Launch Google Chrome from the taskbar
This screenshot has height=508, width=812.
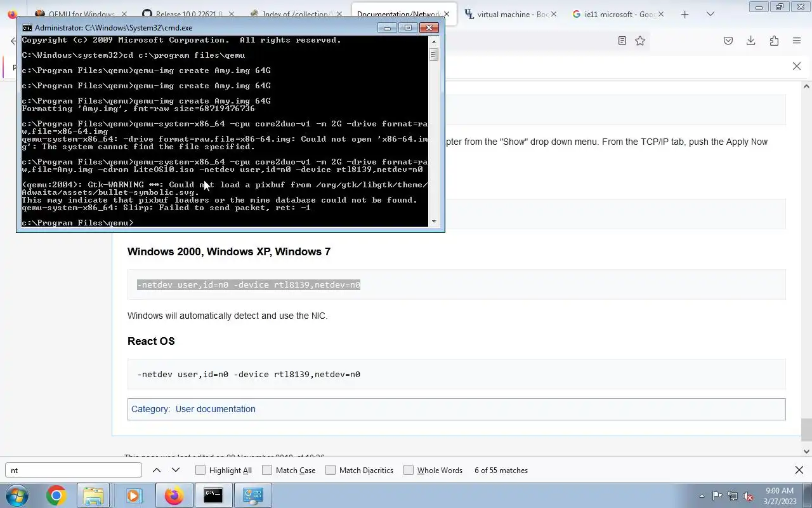tap(56, 495)
